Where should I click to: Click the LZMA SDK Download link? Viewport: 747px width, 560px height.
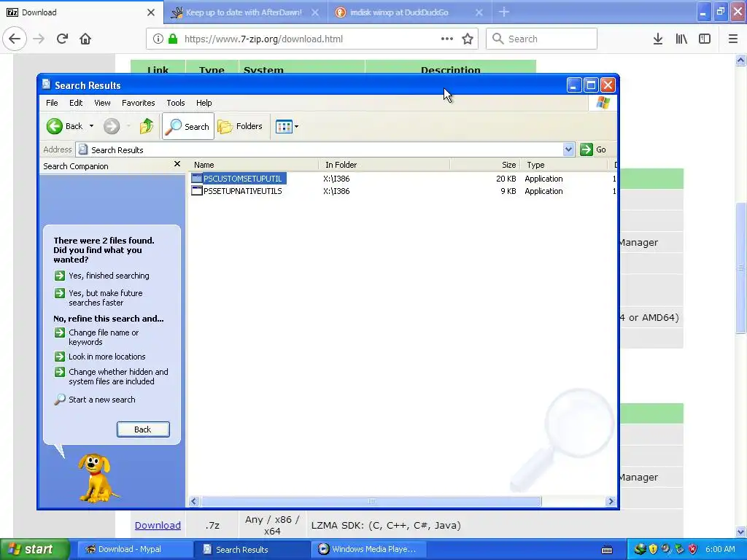[158, 525]
